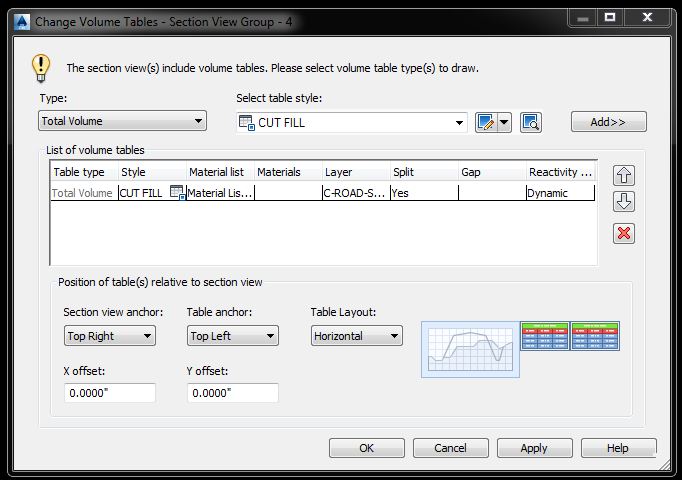Image resolution: width=682 pixels, height=480 pixels.
Task: Click the OK button
Action: point(367,448)
